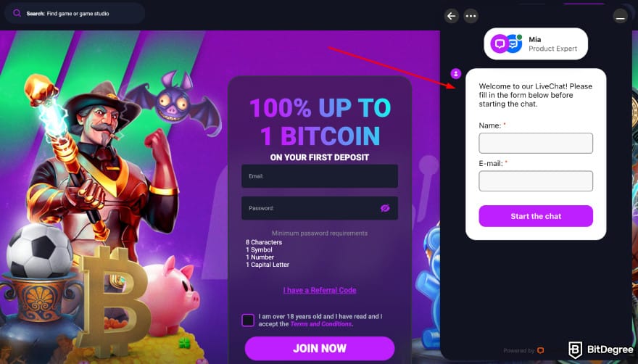Click the Find game or studio search box

pos(75,14)
